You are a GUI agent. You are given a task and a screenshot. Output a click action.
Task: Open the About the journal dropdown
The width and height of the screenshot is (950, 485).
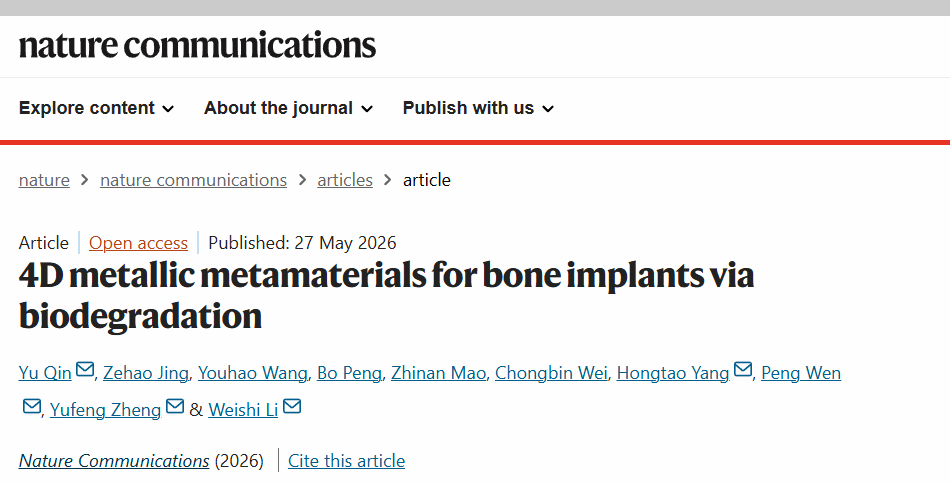[x=288, y=108]
